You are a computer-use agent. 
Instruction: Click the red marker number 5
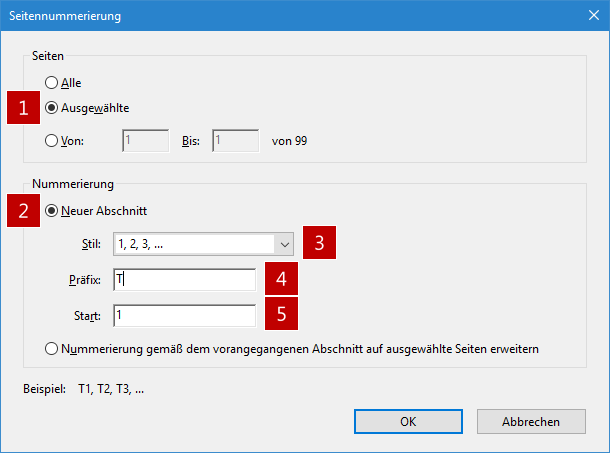tap(281, 314)
